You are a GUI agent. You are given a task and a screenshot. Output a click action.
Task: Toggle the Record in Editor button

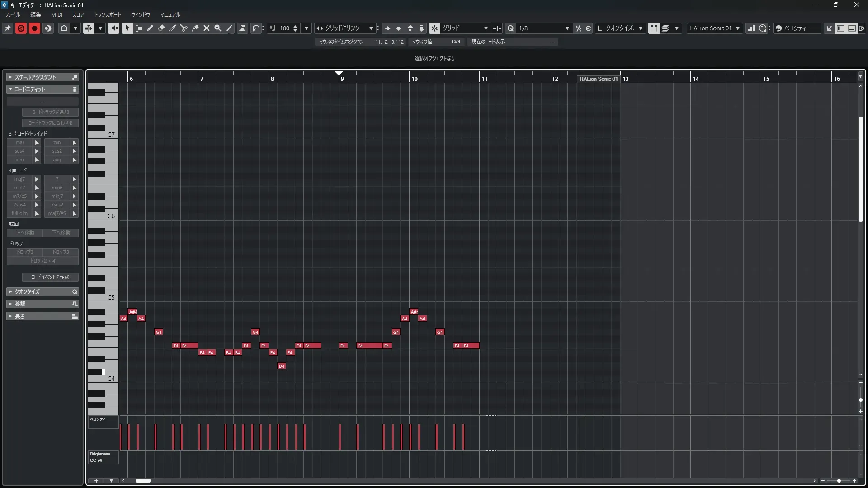pos(34,28)
